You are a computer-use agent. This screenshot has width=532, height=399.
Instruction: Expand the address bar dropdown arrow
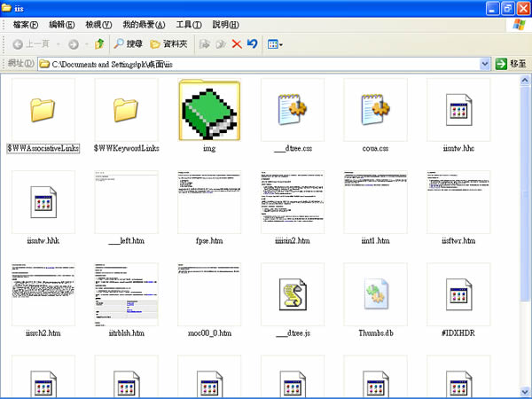coord(485,64)
